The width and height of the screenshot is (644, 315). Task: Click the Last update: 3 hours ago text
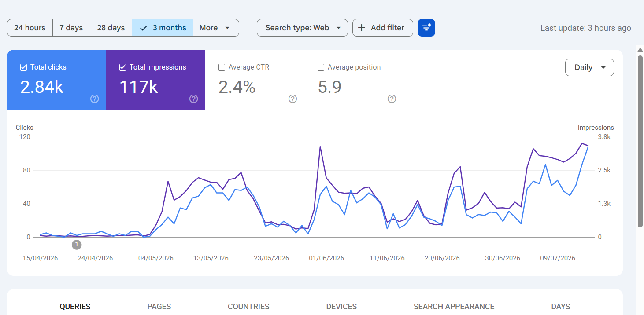coord(586,28)
